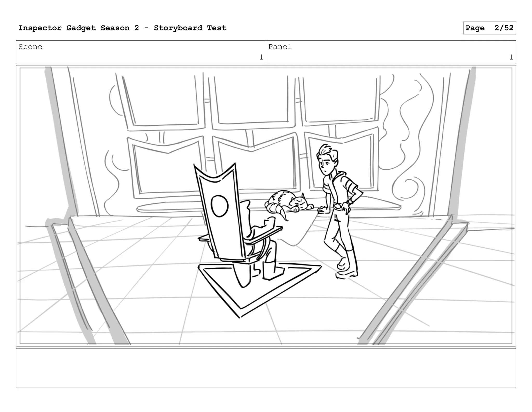
Task: Click the Scene label text
Action: pyautogui.click(x=30, y=47)
